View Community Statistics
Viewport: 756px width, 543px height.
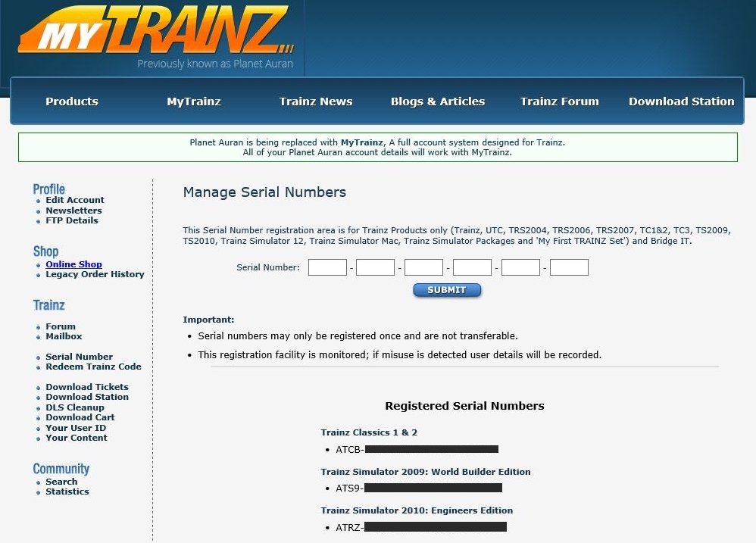(x=67, y=492)
